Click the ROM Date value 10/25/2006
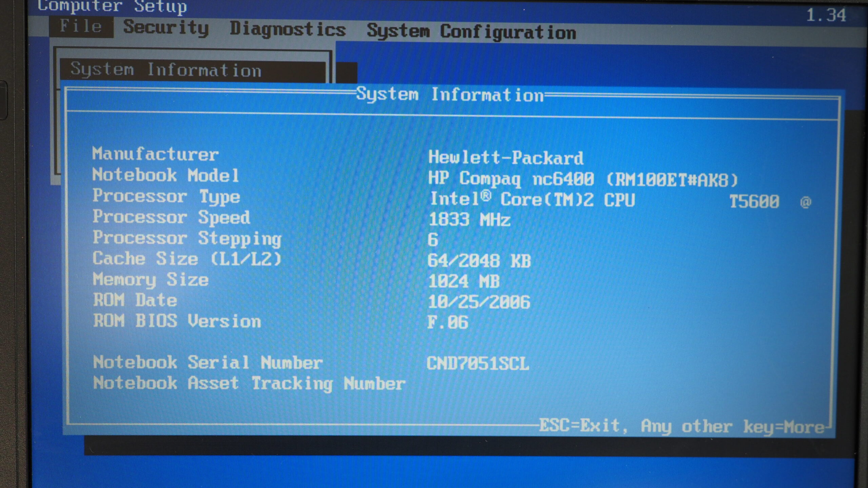This screenshot has height=488, width=868. pos(479,302)
